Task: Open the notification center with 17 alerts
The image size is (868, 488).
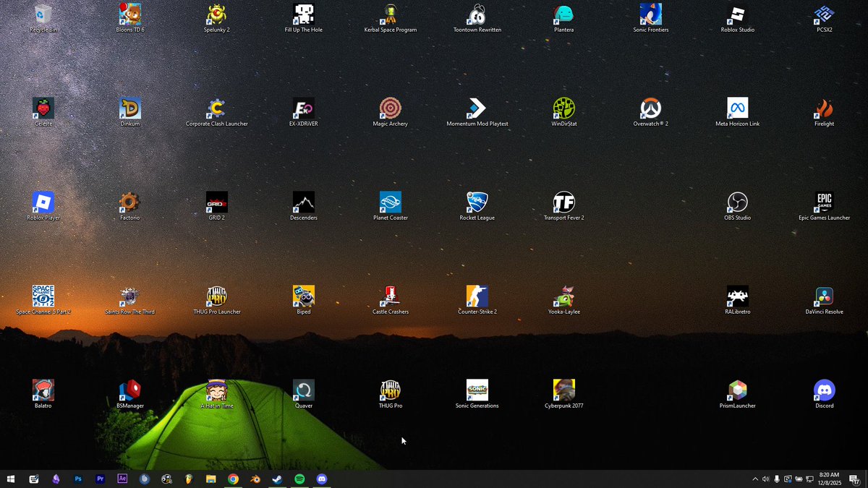Action: [854, 479]
